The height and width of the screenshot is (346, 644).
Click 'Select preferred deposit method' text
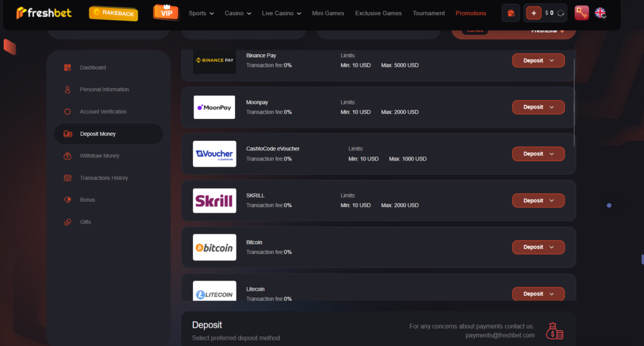point(236,338)
